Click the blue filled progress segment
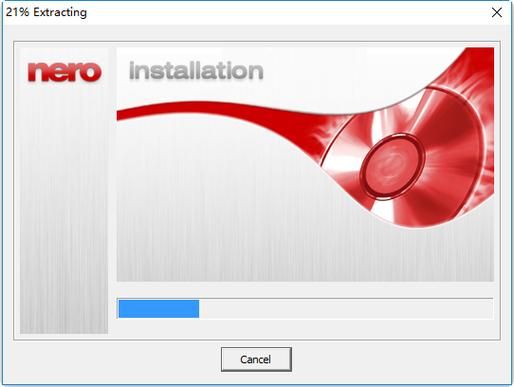Screen dimensions: 514x387 point(159,309)
